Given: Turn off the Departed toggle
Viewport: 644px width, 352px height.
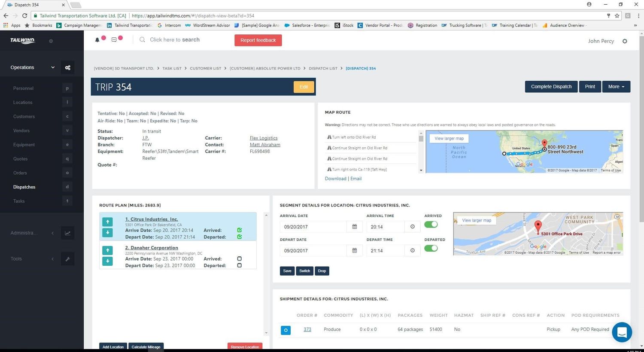Looking at the screenshot, I should (x=431, y=248).
